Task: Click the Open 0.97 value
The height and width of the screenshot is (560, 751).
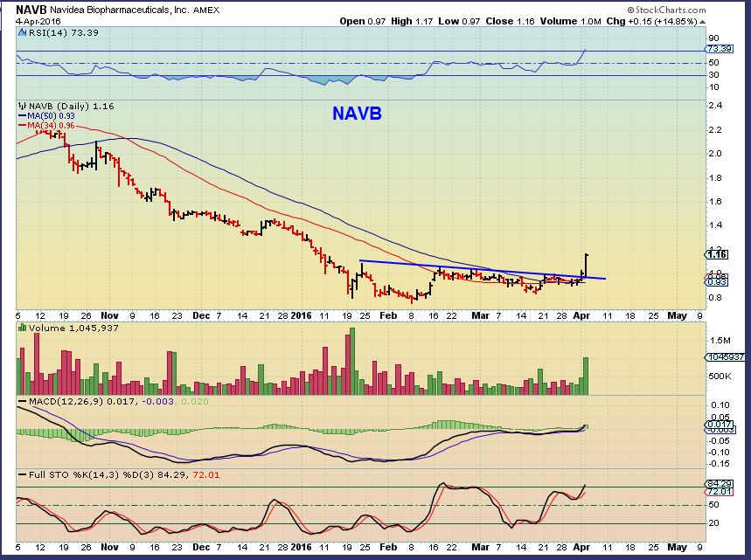Action: tap(362, 21)
